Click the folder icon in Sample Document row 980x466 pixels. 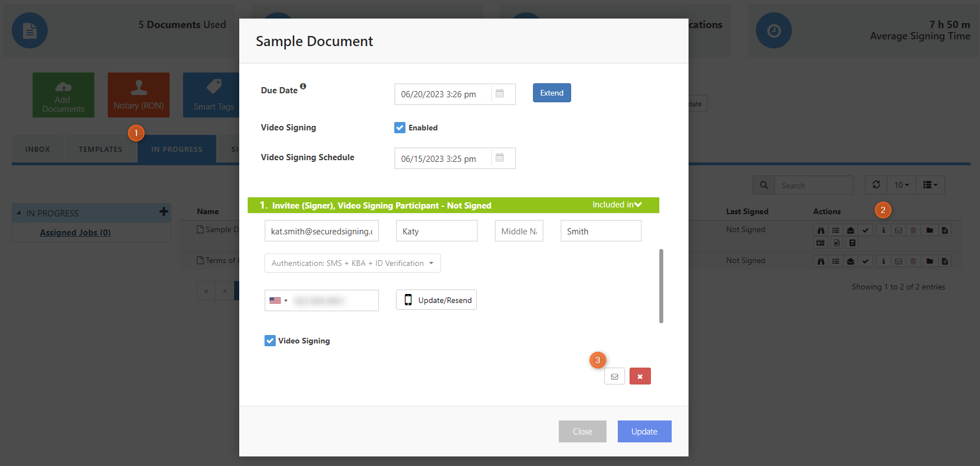click(929, 230)
